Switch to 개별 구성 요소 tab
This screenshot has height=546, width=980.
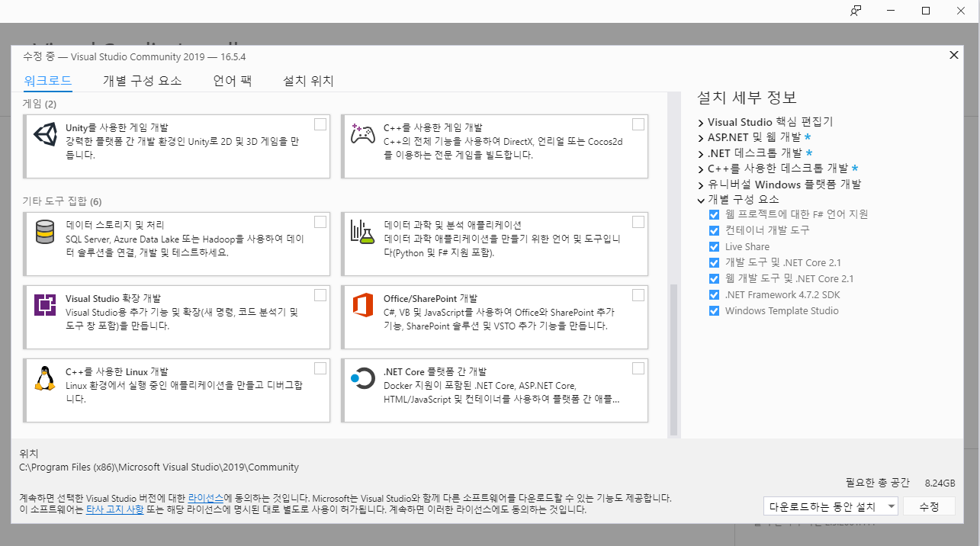tap(143, 81)
